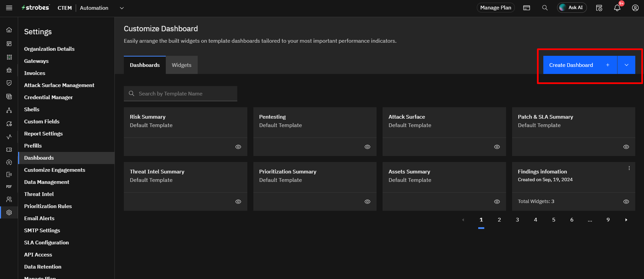Open the hamburger menu in top bar
The width and height of the screenshot is (644, 279).
click(x=9, y=8)
